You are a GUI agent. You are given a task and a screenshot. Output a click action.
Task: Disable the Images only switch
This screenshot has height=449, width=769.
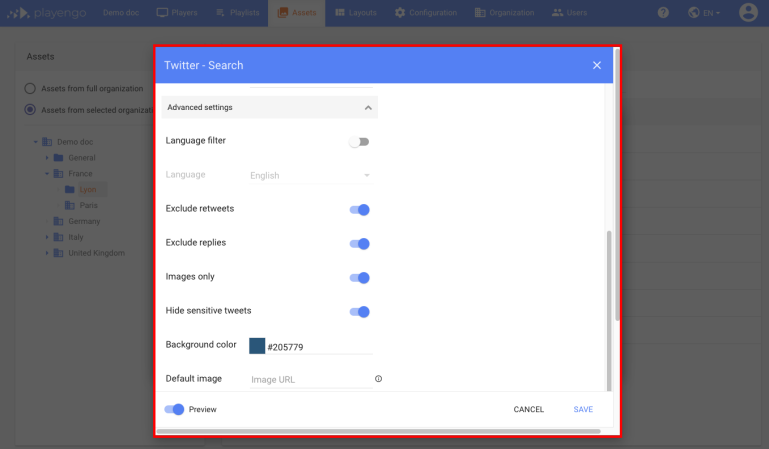[x=359, y=277]
